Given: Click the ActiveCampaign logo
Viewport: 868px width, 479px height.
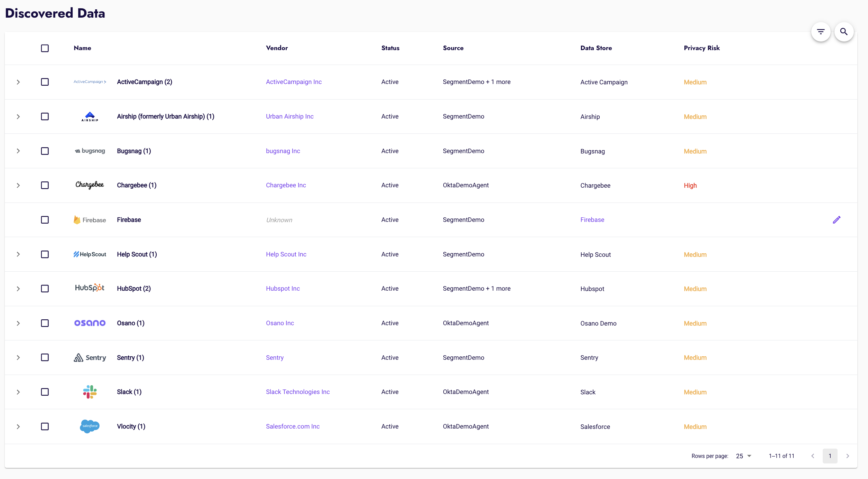Looking at the screenshot, I should (x=90, y=82).
